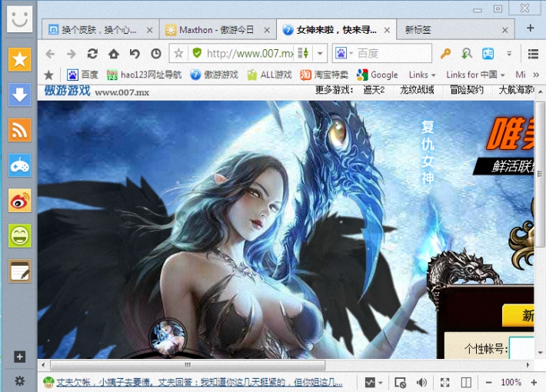Open the 百度 bookmark
This screenshot has height=392, width=546.
82,75
